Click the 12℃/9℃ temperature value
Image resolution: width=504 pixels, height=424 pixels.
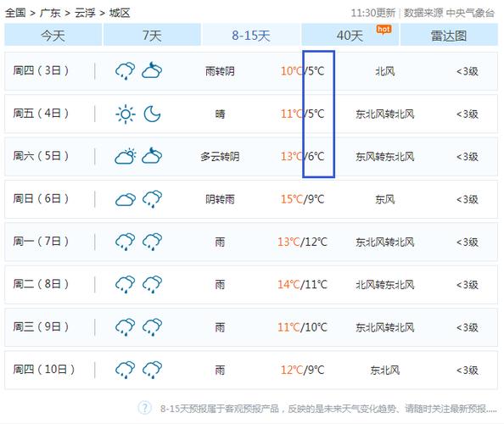tap(302, 370)
